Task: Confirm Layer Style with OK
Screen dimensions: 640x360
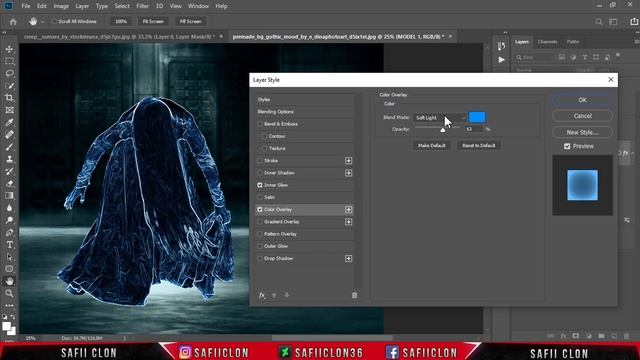Action: point(582,100)
